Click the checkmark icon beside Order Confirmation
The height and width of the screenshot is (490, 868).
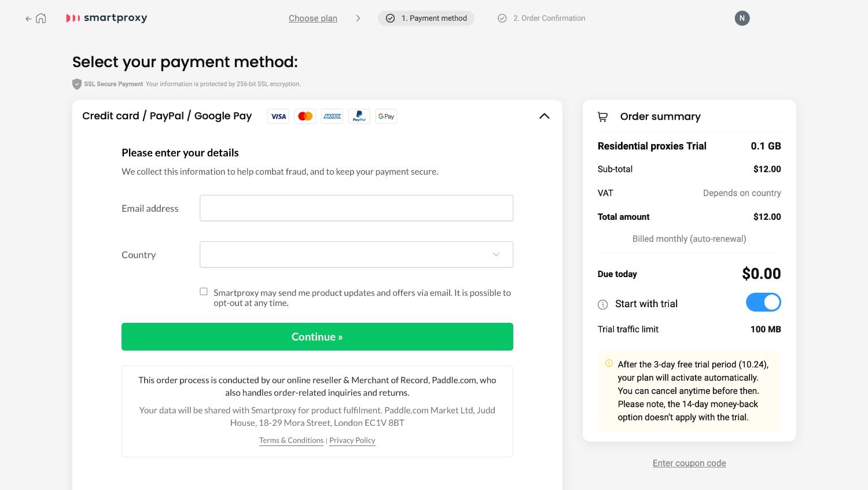[502, 19]
